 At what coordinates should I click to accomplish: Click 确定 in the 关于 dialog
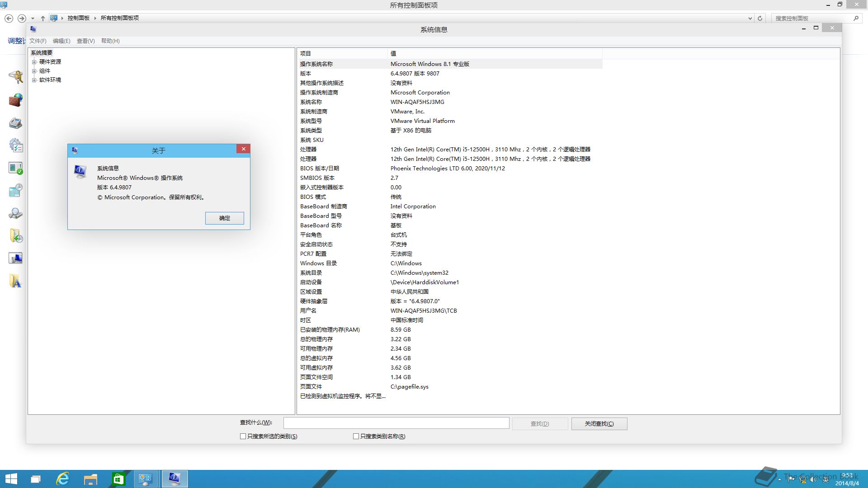tap(225, 218)
